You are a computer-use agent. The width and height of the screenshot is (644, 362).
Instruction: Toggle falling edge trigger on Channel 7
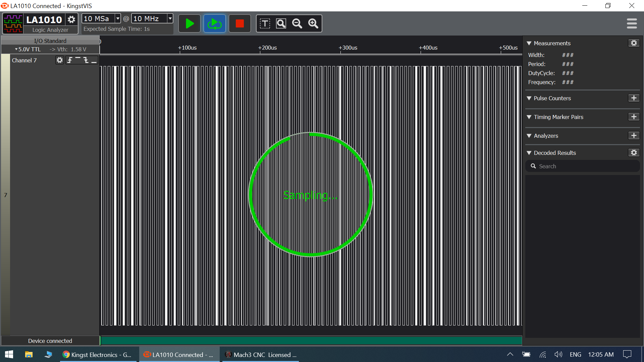[x=86, y=60]
